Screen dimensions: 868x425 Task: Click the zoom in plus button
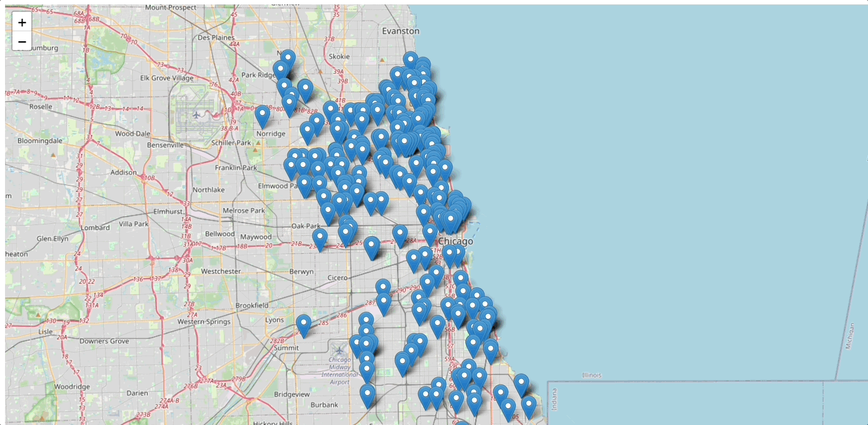click(x=22, y=22)
